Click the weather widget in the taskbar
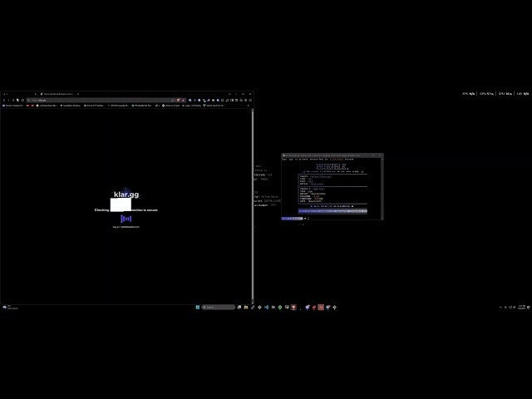532x399 pixels. pos(10,307)
